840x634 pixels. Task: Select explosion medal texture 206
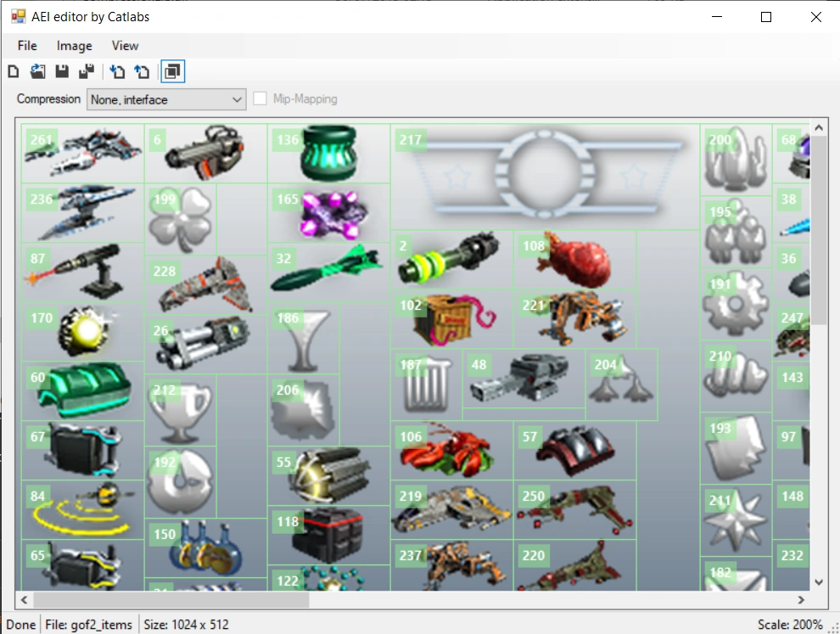coord(304,410)
